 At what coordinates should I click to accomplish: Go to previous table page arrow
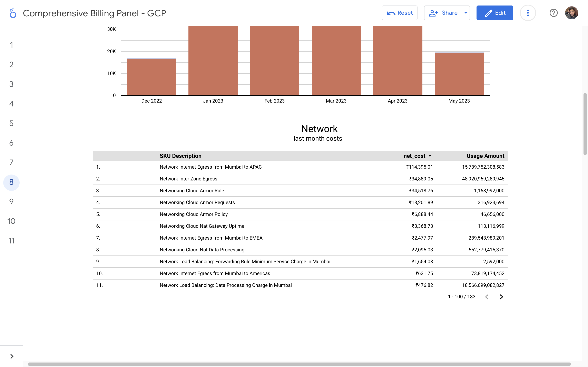click(487, 297)
